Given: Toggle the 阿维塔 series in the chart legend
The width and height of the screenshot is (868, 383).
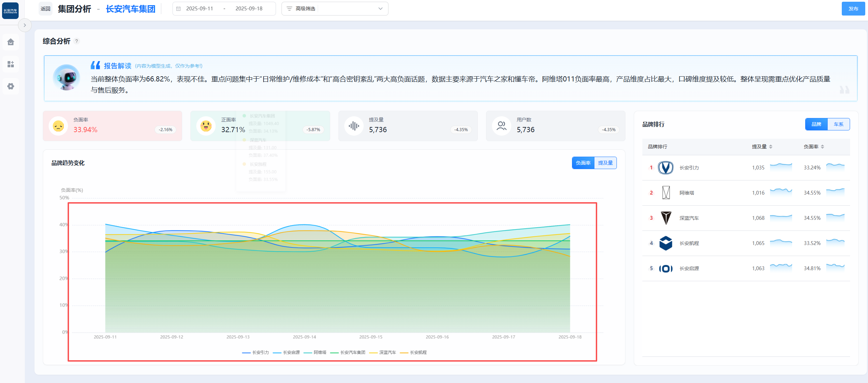Looking at the screenshot, I should [315, 353].
